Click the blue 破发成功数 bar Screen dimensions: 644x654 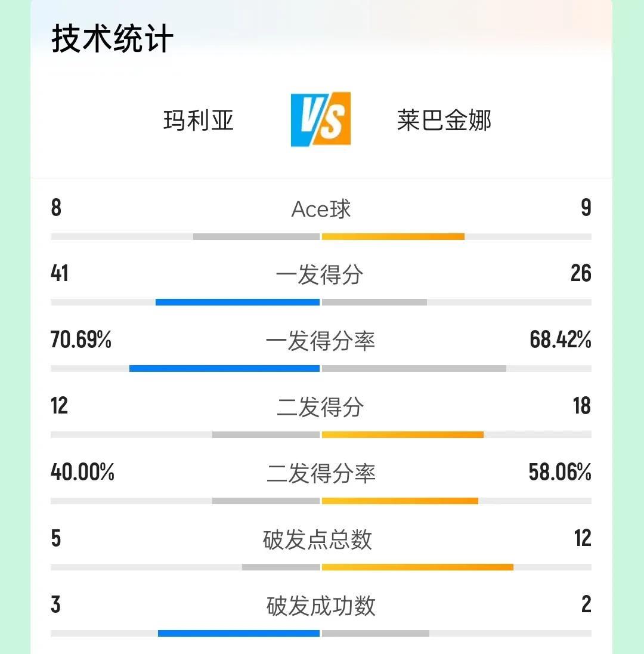pos(239,633)
